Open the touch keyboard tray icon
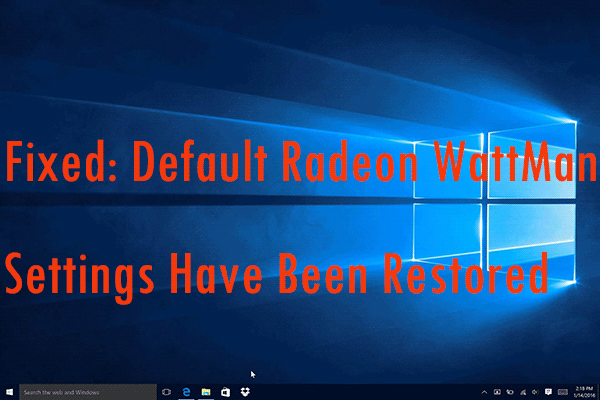Screen dimensions: 600x400 click(562, 392)
